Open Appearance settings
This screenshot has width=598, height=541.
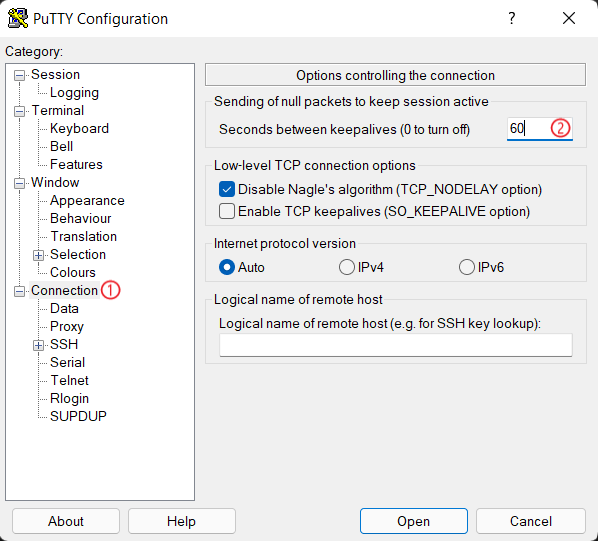(87, 200)
